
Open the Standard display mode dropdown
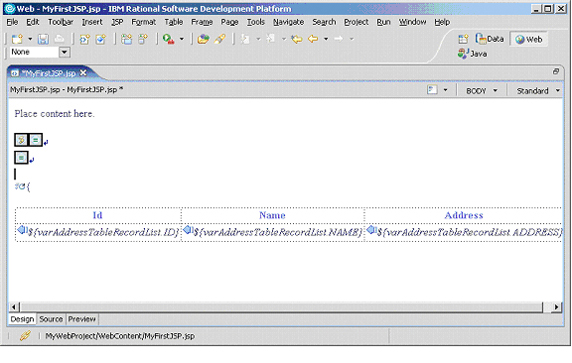[537, 90]
